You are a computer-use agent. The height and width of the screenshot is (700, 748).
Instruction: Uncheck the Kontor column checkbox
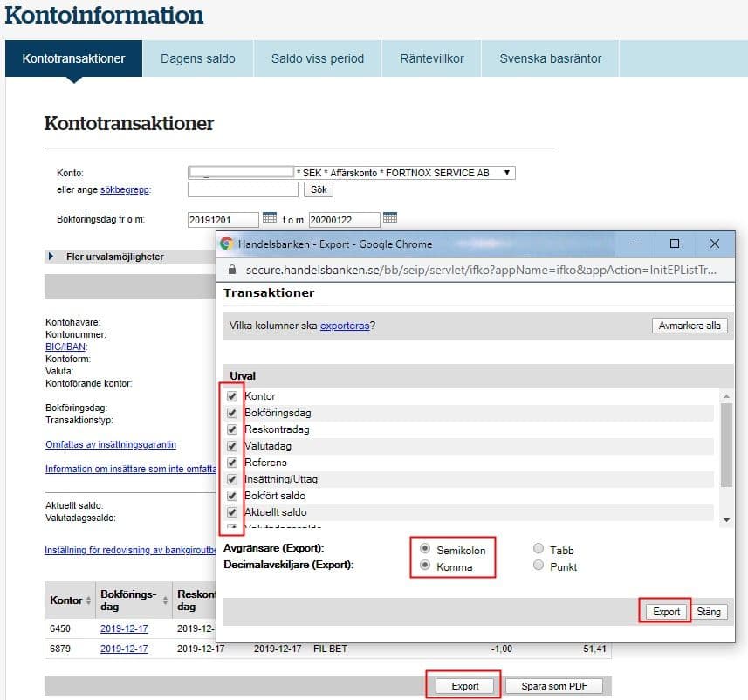232,396
